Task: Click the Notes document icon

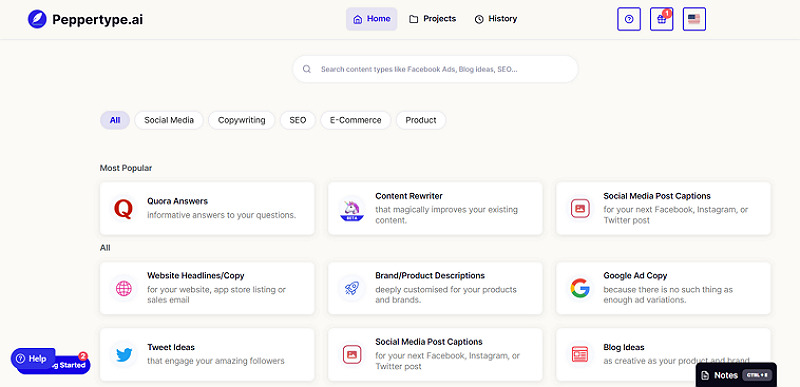Action: 705,375
